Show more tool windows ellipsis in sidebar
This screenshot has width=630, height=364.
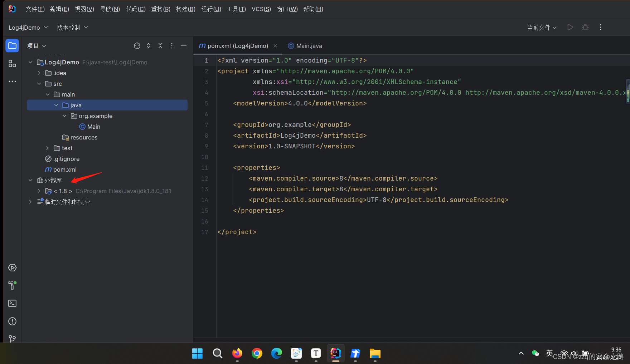[12, 82]
